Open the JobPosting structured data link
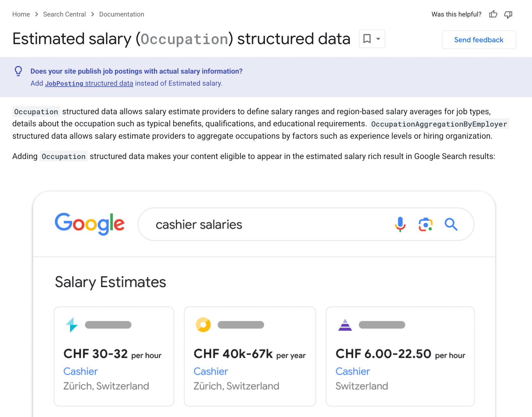The image size is (532, 417). click(89, 83)
